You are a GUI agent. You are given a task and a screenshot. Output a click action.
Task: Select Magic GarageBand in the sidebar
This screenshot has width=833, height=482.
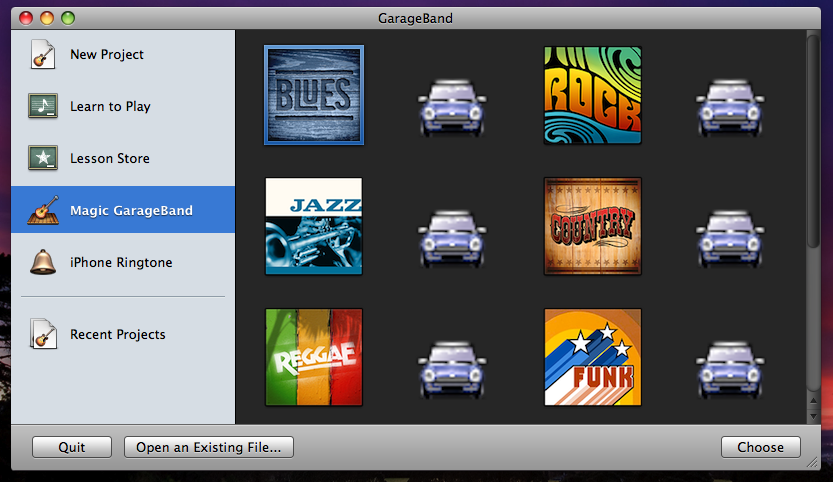coord(123,209)
